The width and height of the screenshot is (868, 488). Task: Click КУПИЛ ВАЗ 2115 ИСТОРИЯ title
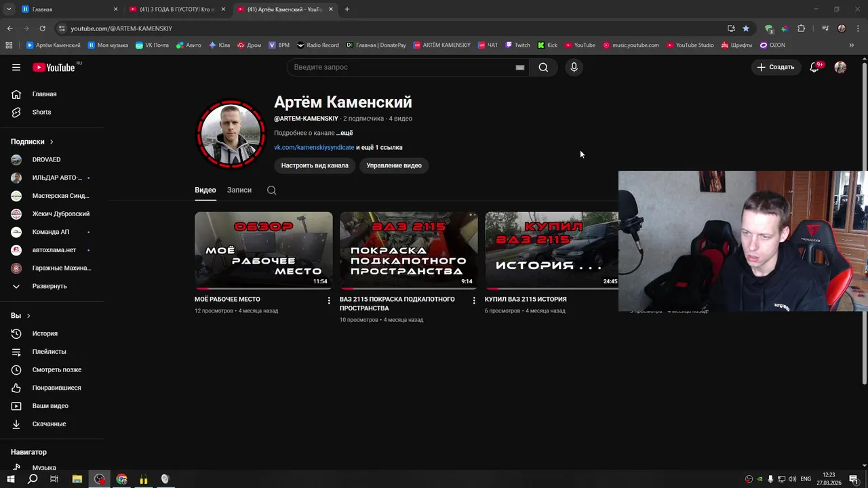526,299
